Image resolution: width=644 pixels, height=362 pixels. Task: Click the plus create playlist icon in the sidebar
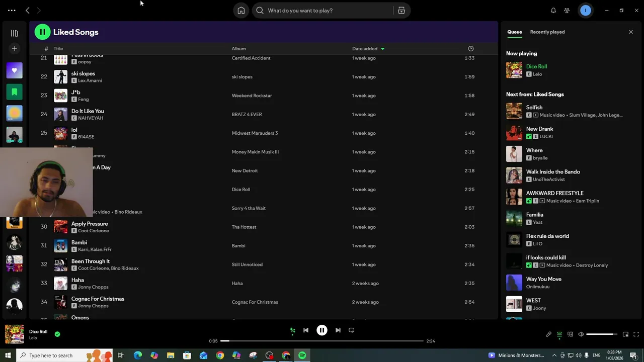pyautogui.click(x=14, y=49)
